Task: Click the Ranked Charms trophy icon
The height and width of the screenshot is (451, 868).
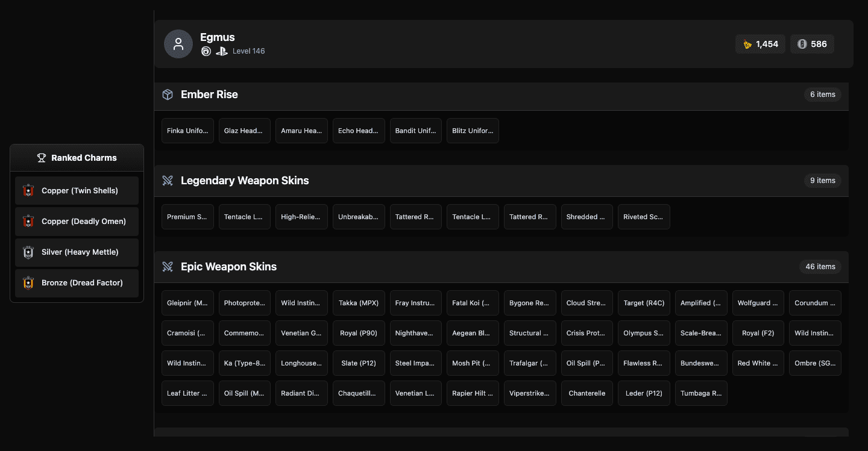Action: [x=42, y=158]
